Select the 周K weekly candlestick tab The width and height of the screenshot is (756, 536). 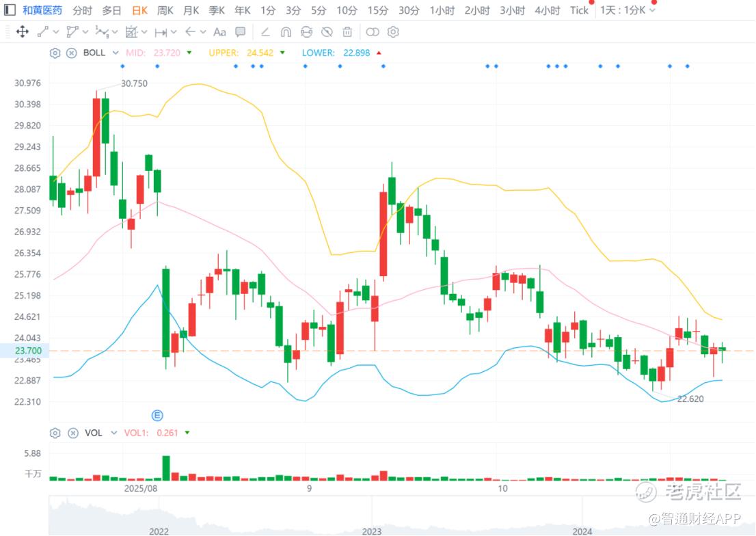point(165,10)
